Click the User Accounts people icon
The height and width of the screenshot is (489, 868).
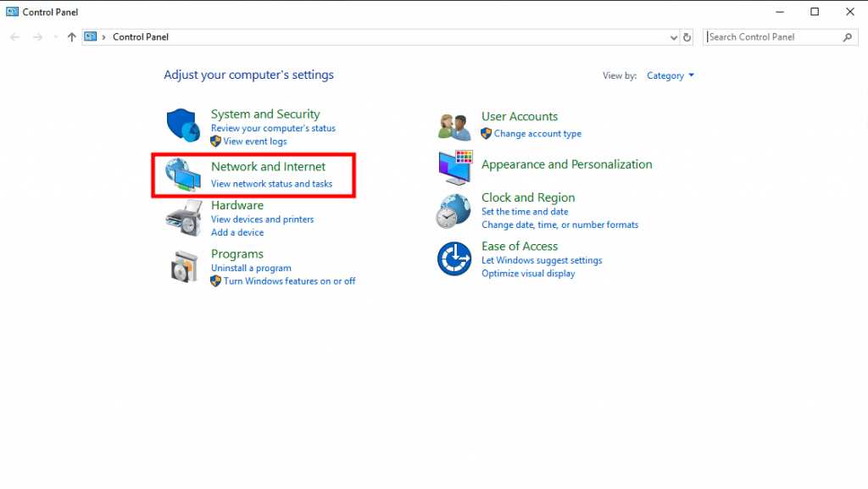point(454,126)
